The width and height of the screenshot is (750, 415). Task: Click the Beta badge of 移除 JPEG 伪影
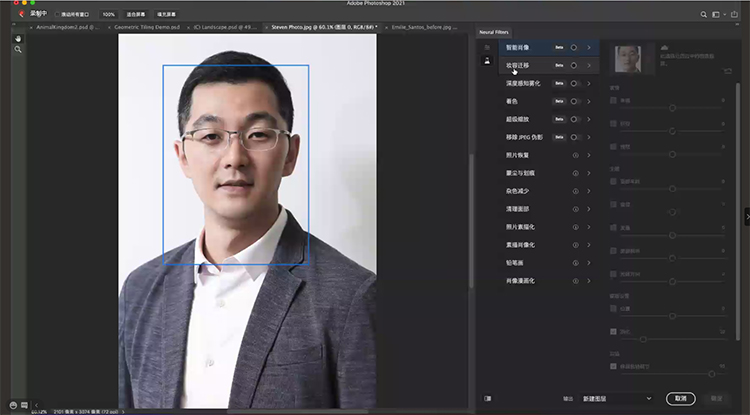pos(559,137)
